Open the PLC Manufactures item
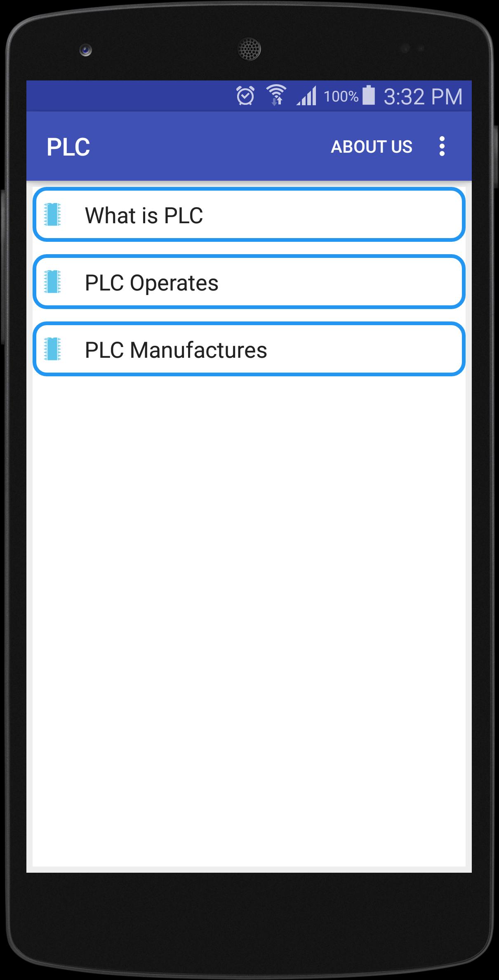 pyautogui.click(x=249, y=349)
